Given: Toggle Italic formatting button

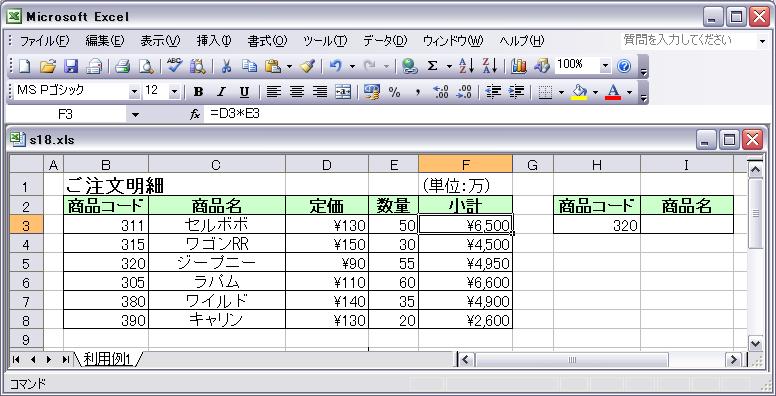Looking at the screenshot, I should tap(221, 92).
